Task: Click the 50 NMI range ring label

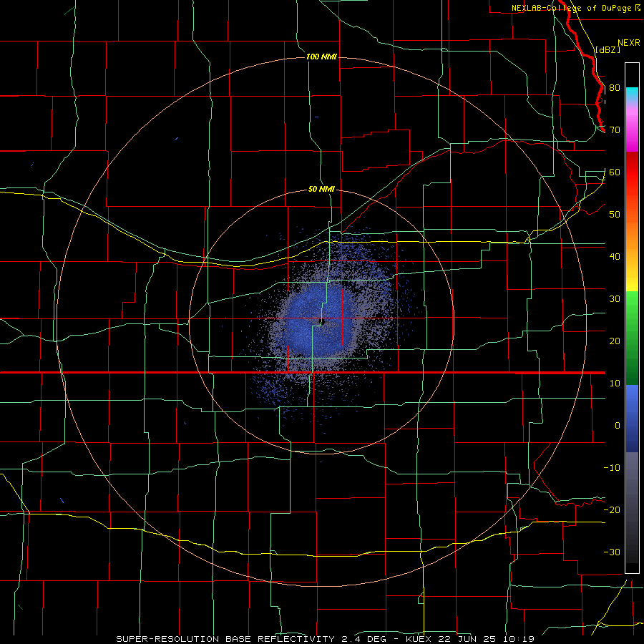Action: 321,190
